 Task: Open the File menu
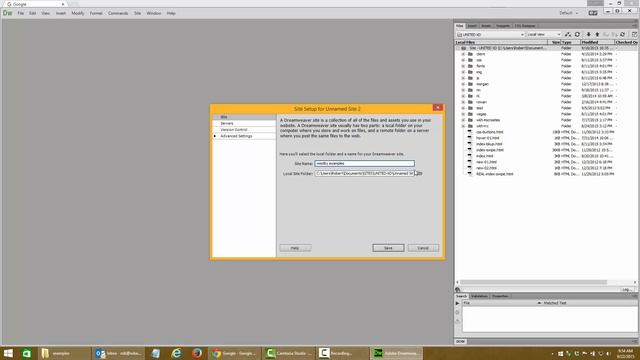pyautogui.click(x=20, y=13)
